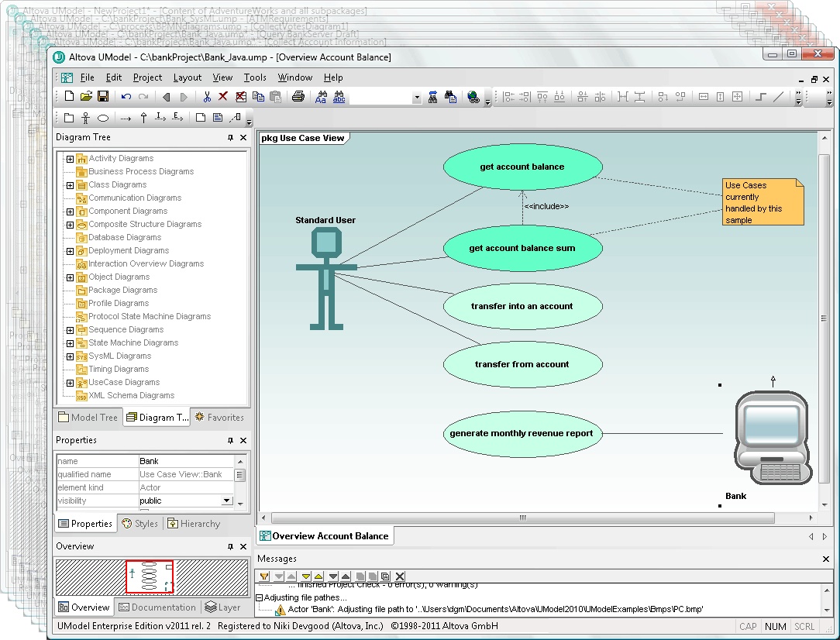Click the Cut toolbar icon
The image size is (840, 640).
(x=207, y=97)
